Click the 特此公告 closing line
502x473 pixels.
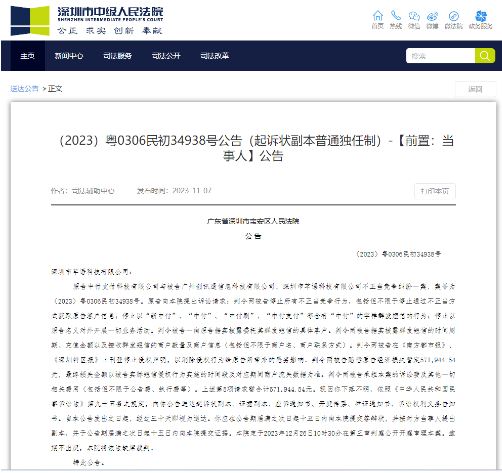pos(89,462)
